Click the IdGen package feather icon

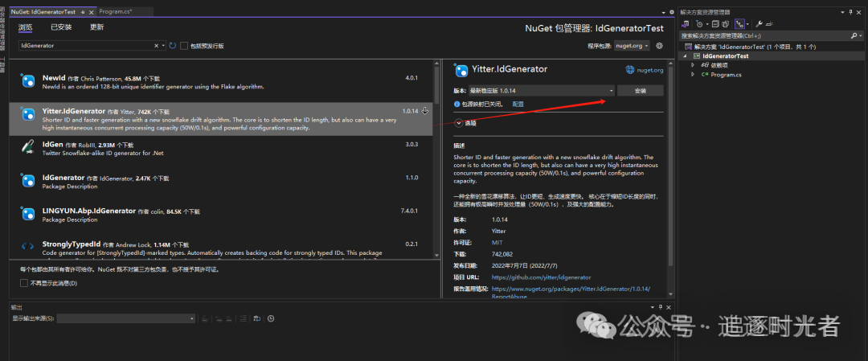27,146
